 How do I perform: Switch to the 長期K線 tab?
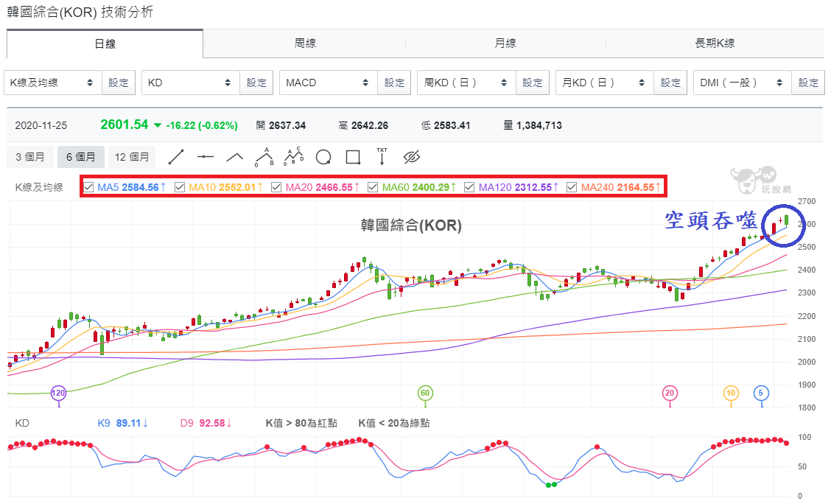pos(715,43)
